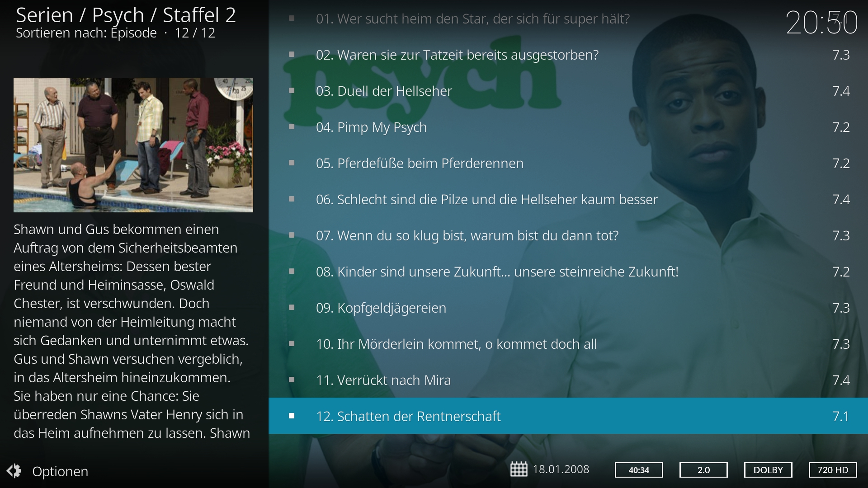The height and width of the screenshot is (488, 868).
Task: Click the 720 HD resolution badge
Action: tap(833, 470)
